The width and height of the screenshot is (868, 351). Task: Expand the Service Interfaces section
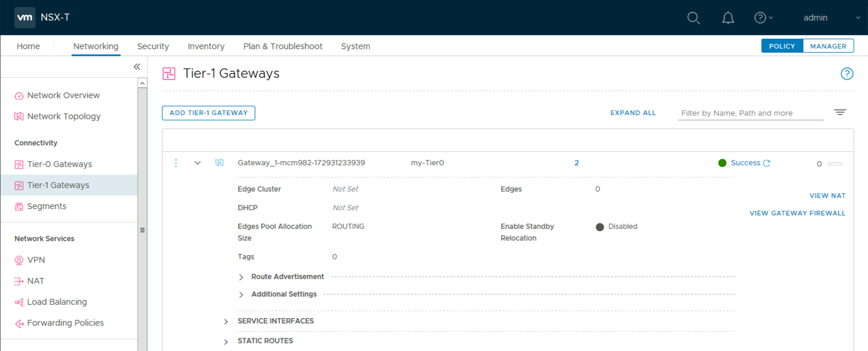(x=226, y=322)
